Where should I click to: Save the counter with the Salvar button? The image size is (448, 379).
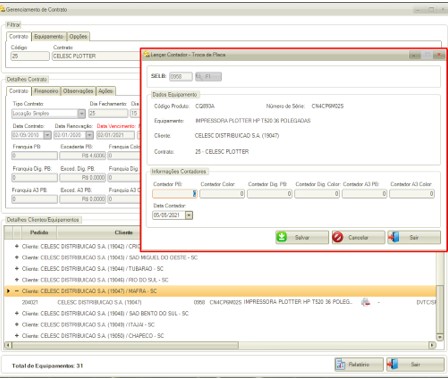pos(302,237)
